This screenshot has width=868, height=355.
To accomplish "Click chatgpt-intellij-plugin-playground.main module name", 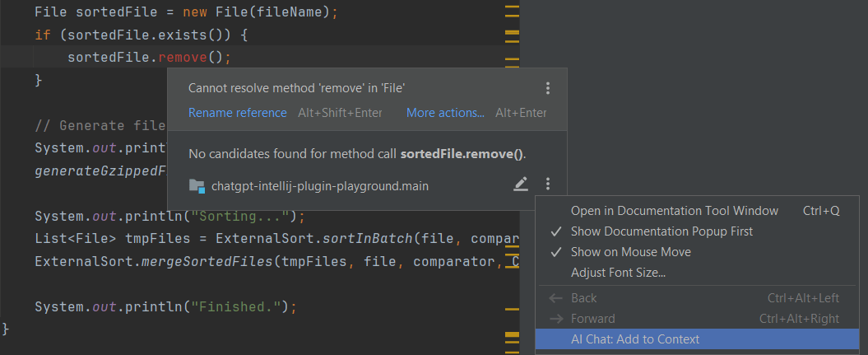I will tap(320, 186).
